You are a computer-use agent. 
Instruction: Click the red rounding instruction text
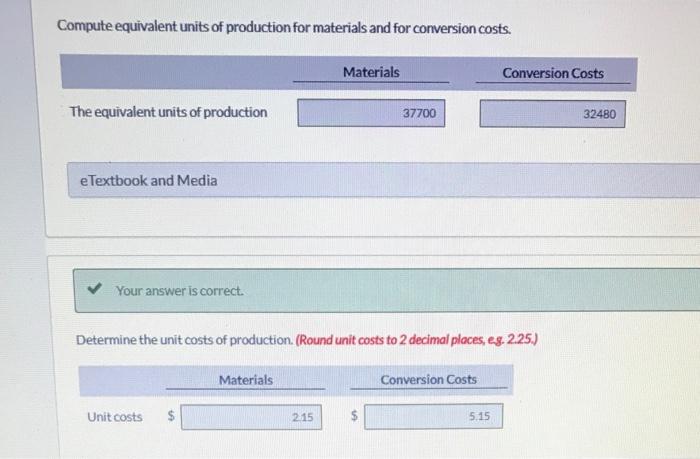click(x=417, y=340)
